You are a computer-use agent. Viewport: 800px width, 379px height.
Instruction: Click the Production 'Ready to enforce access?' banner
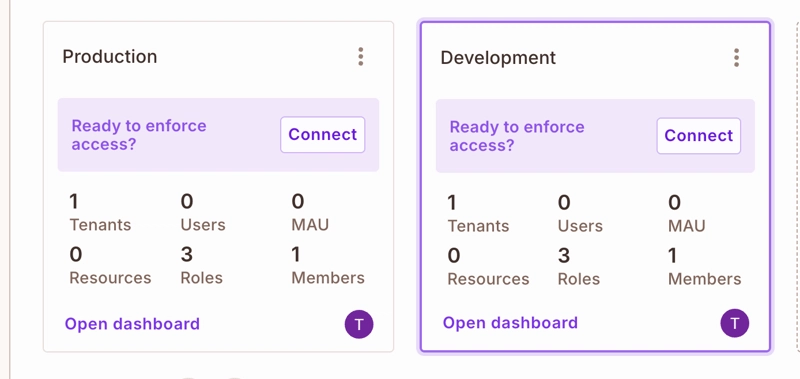[218, 135]
